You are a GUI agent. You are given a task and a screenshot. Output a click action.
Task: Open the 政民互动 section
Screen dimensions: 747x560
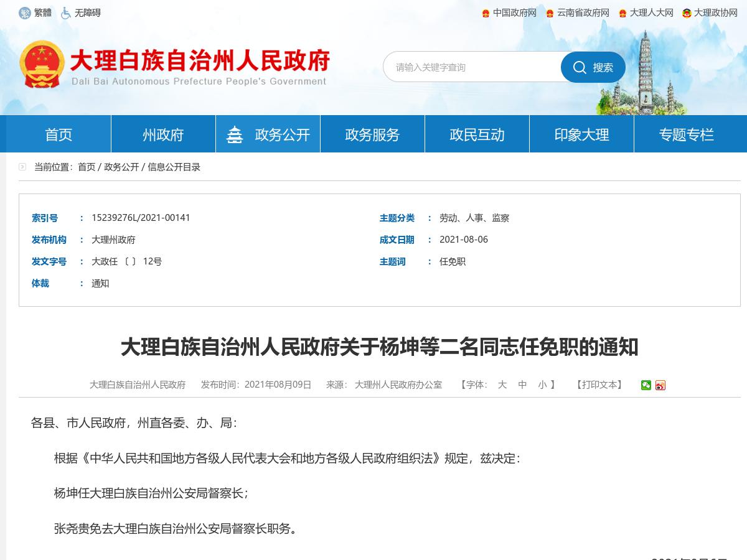click(477, 133)
